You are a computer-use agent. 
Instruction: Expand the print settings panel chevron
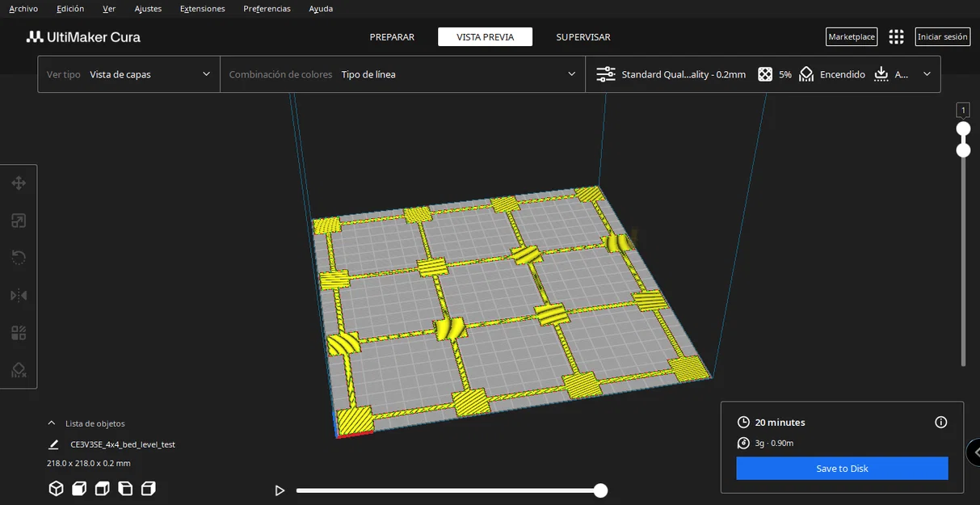[x=927, y=74]
